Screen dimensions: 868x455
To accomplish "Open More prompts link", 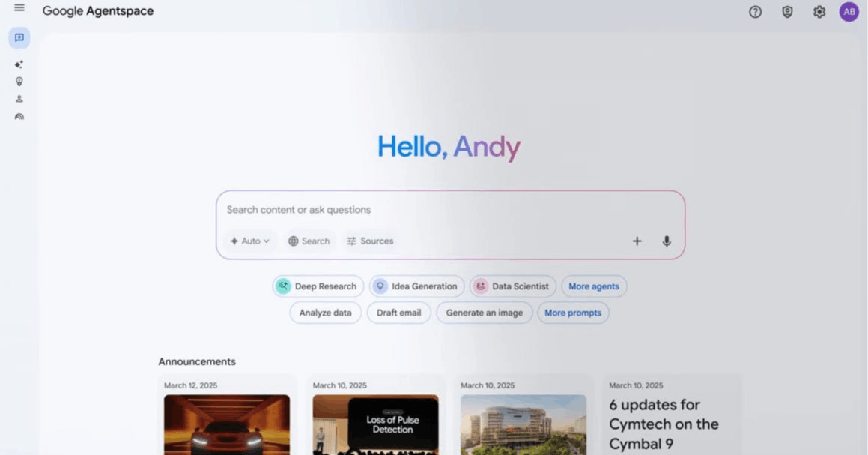I will 573,313.
